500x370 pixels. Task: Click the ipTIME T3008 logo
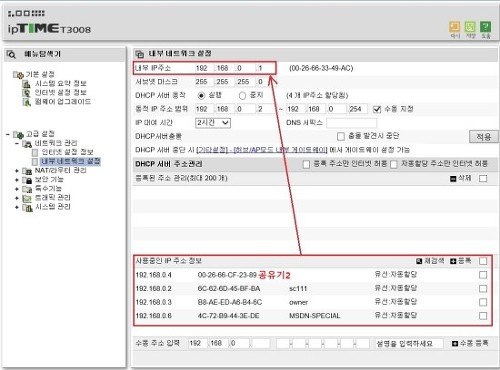coord(49,28)
